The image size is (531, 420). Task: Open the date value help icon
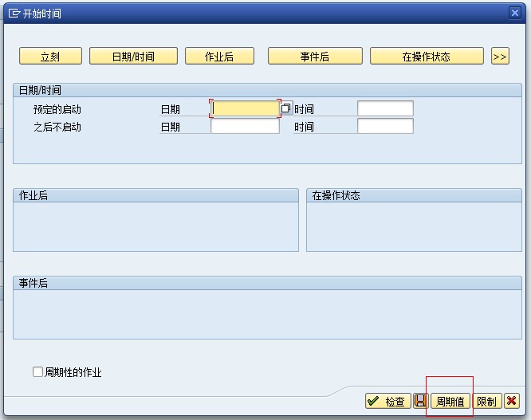[285, 108]
